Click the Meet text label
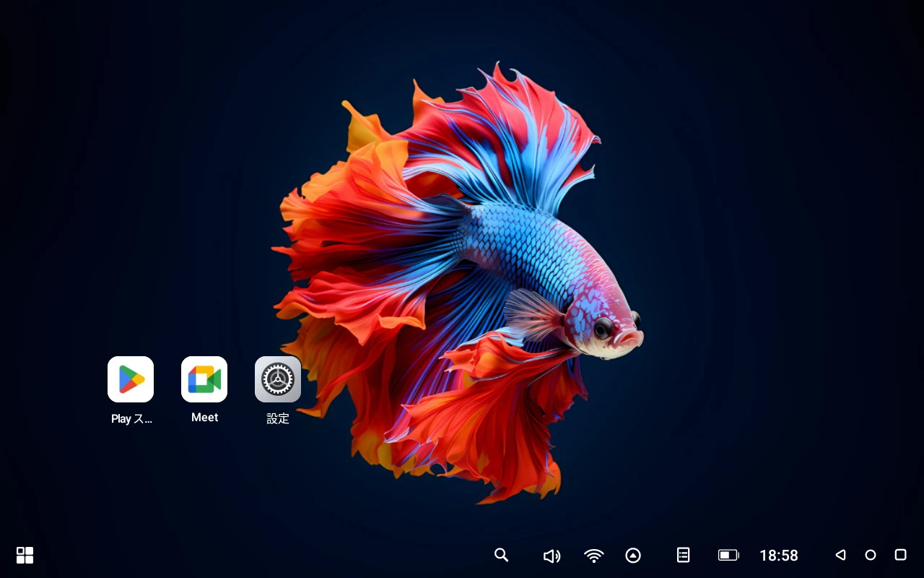 tap(204, 418)
